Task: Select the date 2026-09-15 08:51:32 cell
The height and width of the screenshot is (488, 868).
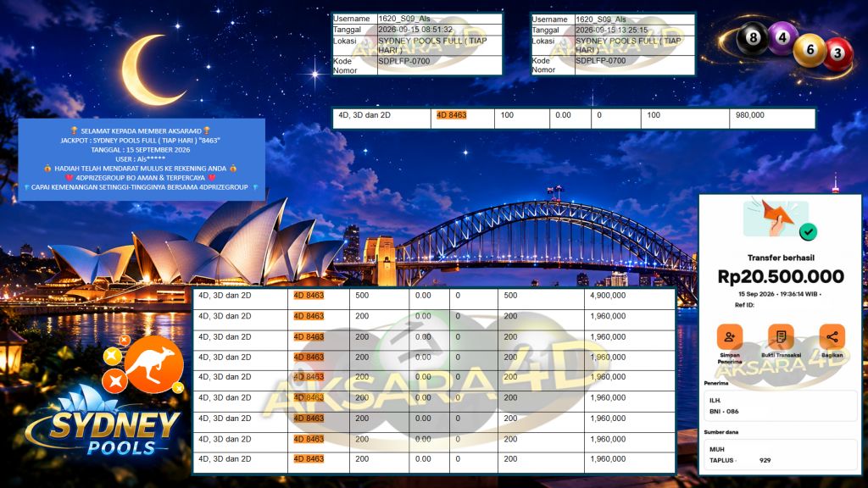Action: (x=439, y=30)
